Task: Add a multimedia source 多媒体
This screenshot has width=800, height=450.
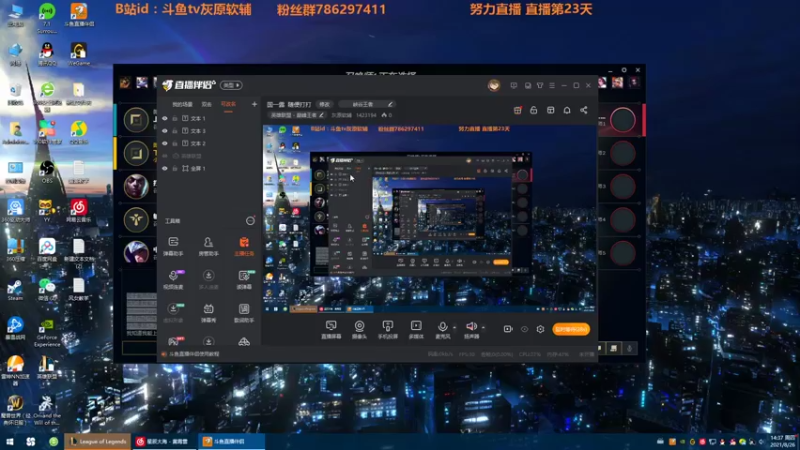Action: (416, 330)
